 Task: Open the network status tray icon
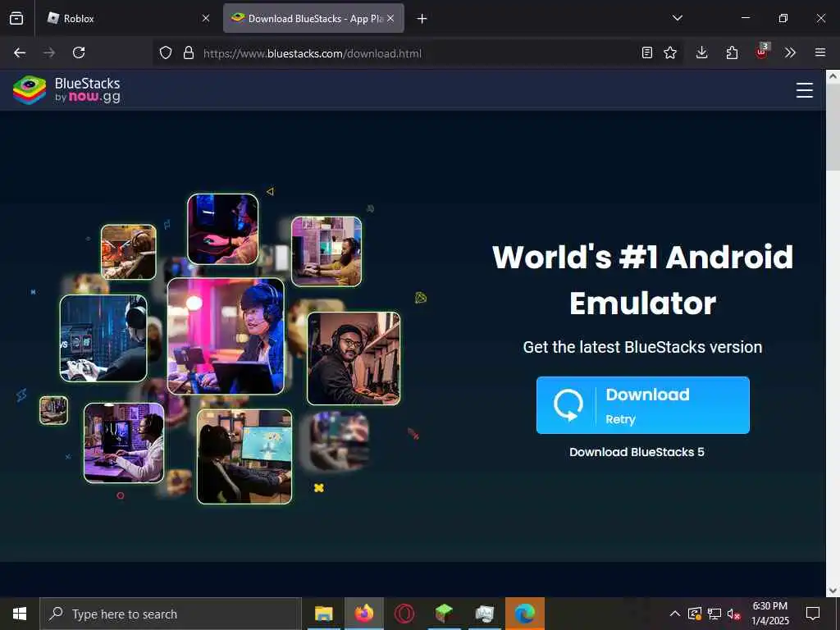tap(714, 614)
